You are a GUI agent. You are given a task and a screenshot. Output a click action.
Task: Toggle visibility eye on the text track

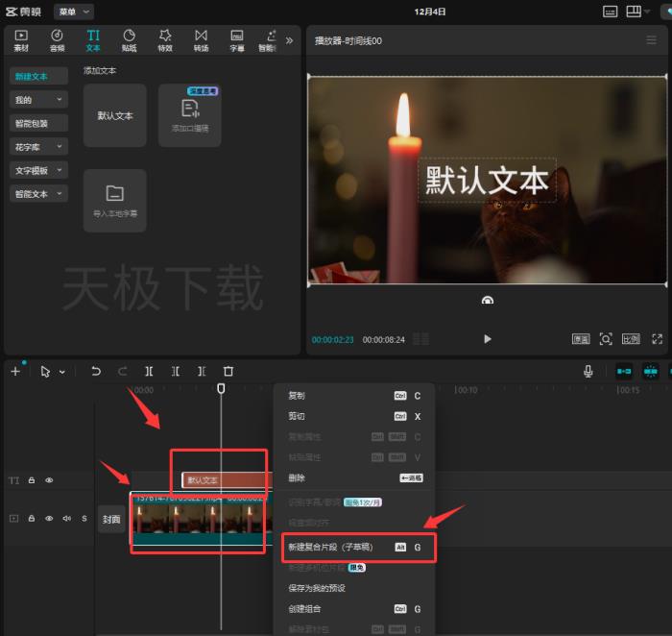(50, 480)
